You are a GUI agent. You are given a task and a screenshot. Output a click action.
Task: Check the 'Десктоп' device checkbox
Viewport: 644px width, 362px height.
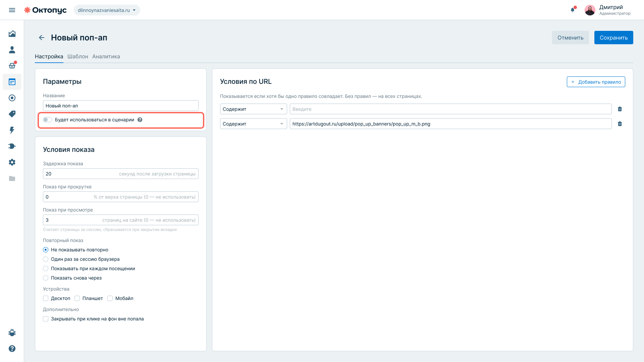click(46, 298)
